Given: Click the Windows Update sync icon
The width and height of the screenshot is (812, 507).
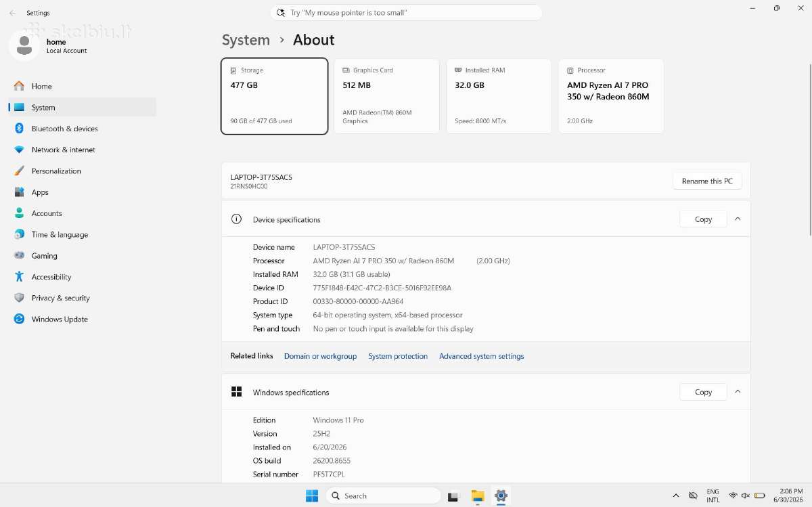Looking at the screenshot, I should tap(19, 319).
